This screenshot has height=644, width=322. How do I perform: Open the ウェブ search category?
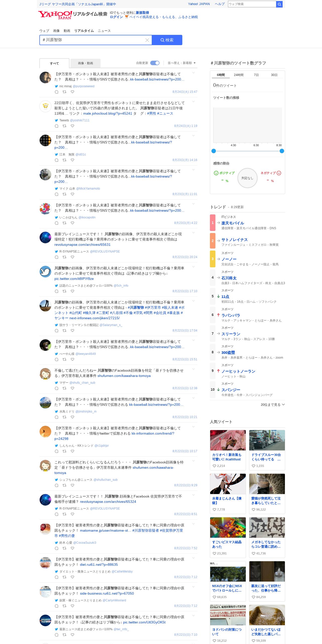44,31
